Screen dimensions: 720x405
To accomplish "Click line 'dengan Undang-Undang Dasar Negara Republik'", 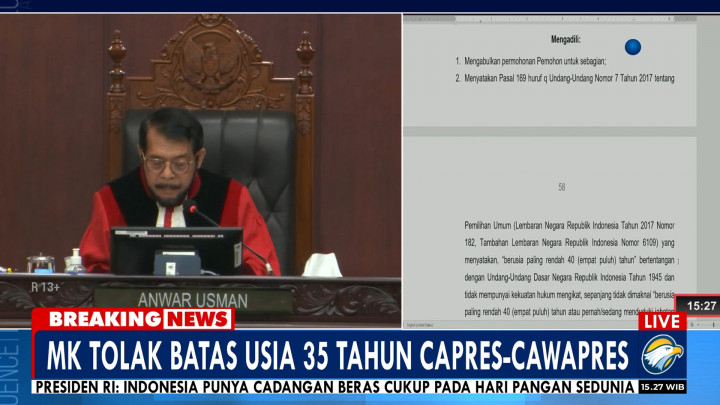I will pos(569,277).
